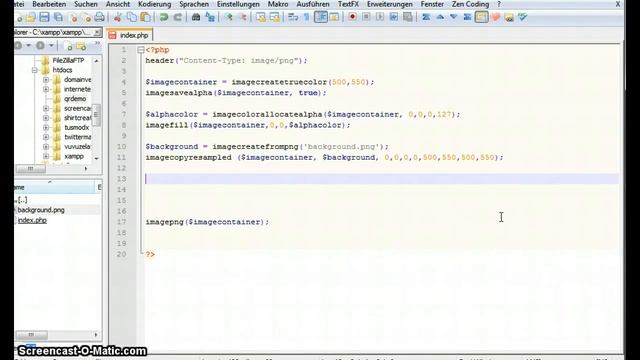The height and width of the screenshot is (360, 640).
Task: Click the [..] parent directory entry
Action: pos(22,200)
